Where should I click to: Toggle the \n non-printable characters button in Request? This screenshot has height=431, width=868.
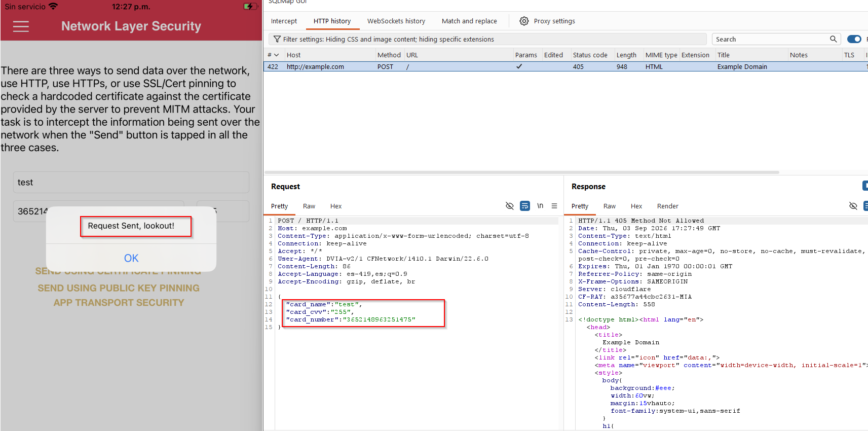tap(540, 206)
